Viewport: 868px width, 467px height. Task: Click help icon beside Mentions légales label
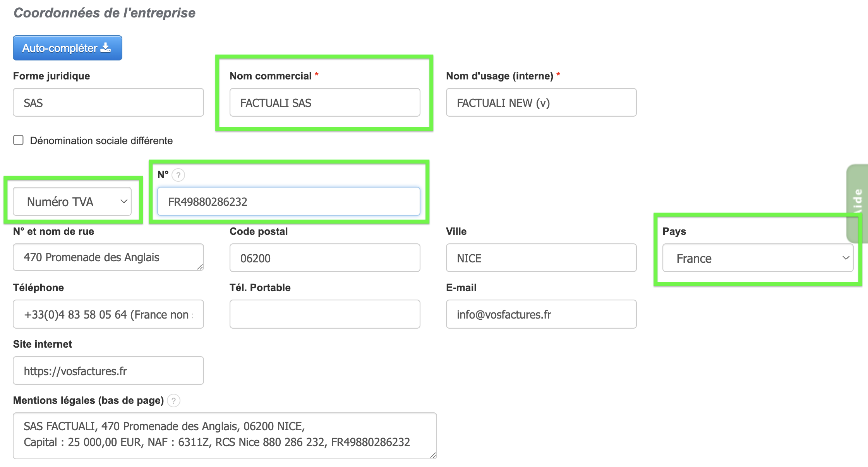(174, 400)
